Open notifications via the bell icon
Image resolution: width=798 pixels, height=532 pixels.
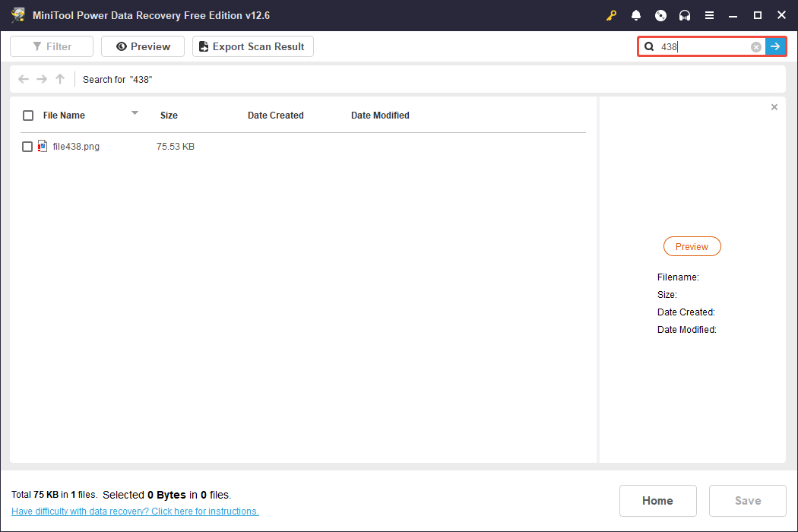(x=635, y=14)
